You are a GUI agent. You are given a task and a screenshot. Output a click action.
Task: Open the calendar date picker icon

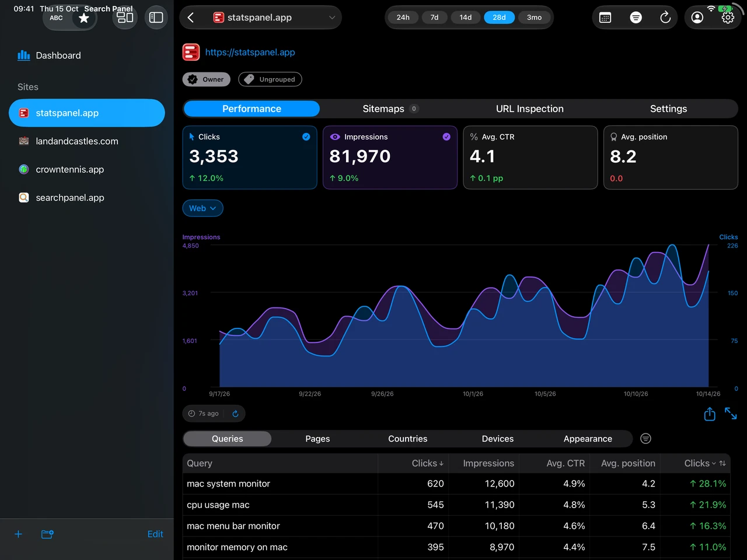605,17
